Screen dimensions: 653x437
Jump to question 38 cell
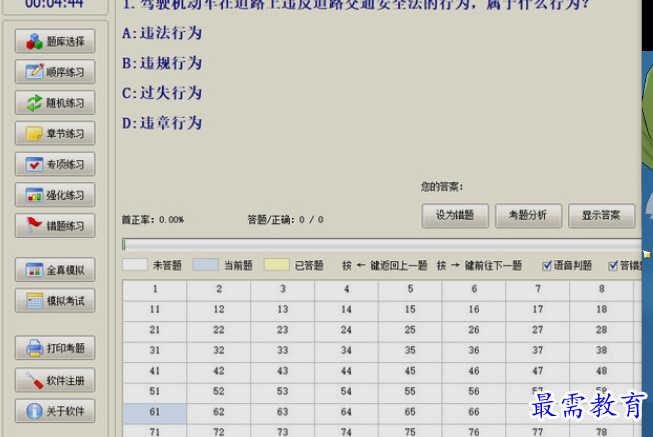click(601, 351)
